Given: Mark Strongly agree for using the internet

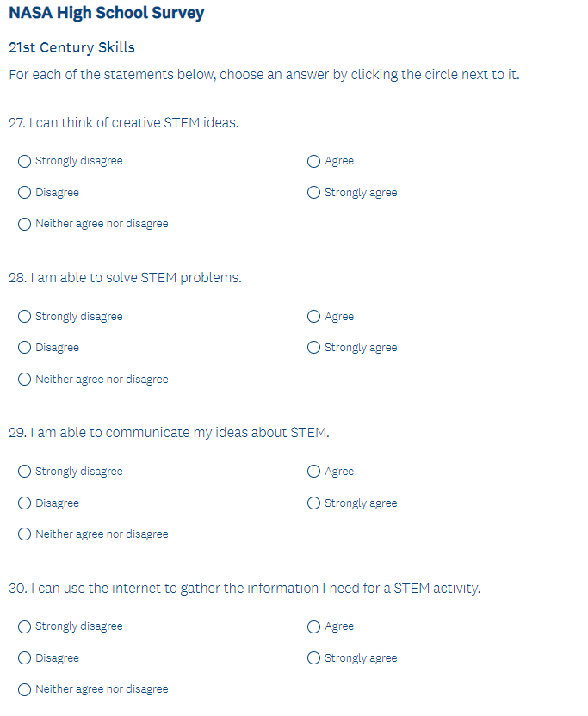Looking at the screenshot, I should (314, 658).
